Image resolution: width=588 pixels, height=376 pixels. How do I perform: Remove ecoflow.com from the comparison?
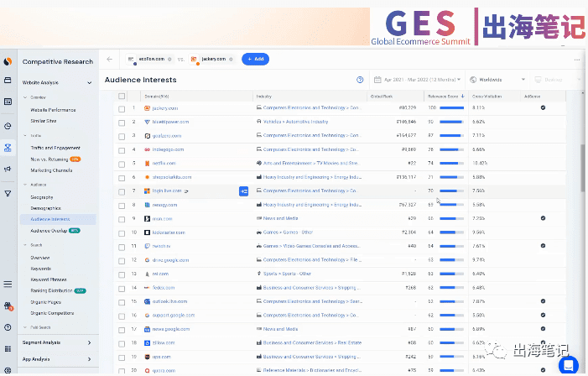coord(169,60)
